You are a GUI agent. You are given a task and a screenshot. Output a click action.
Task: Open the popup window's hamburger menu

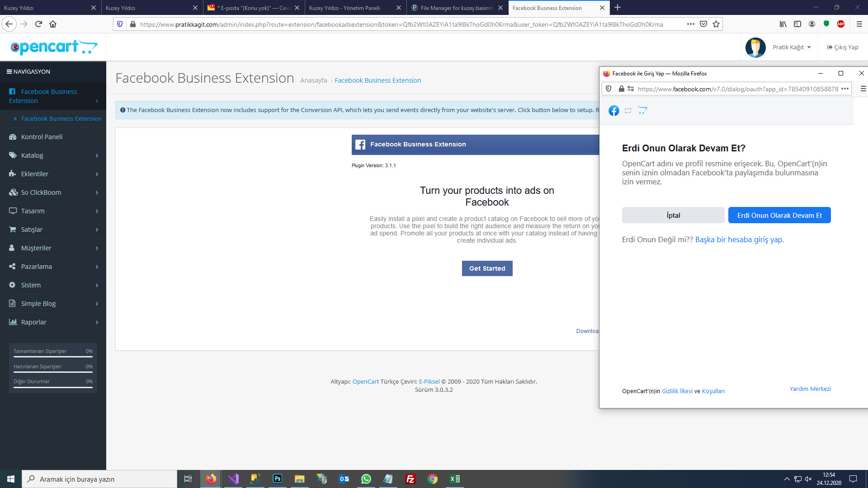click(x=863, y=89)
